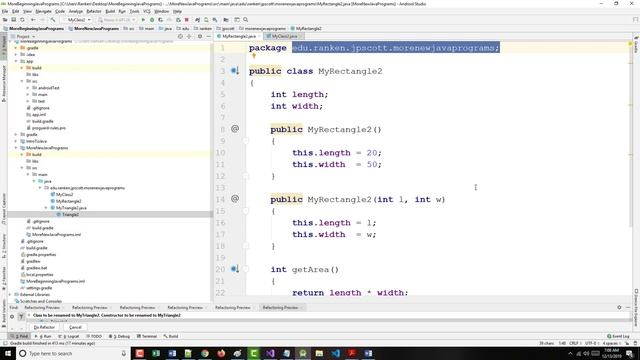The height and width of the screenshot is (360, 640).
Task: Click the locate-file target icon in Project panel
Action: tap(180, 36)
